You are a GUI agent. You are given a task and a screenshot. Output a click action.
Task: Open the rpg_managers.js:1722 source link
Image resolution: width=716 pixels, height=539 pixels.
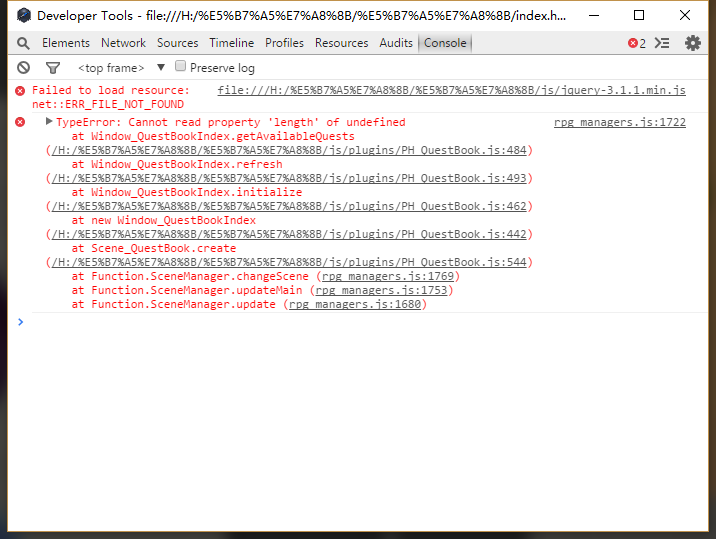click(x=620, y=122)
